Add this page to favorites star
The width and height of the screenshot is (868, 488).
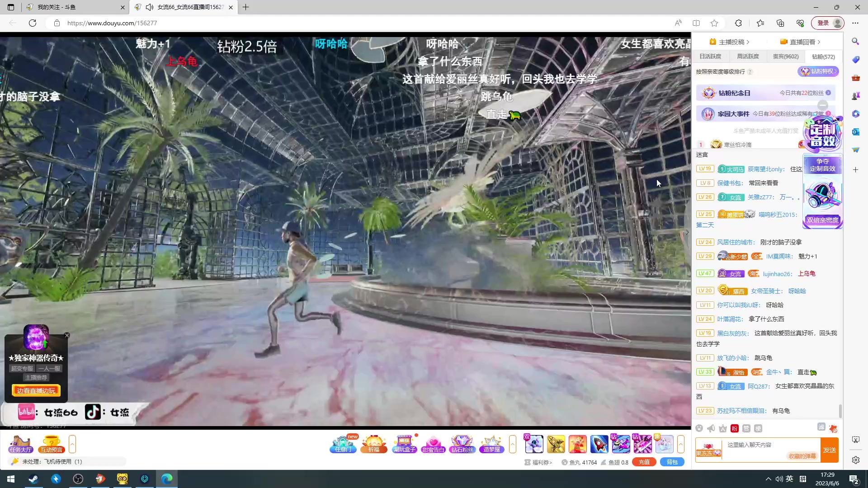pos(714,23)
